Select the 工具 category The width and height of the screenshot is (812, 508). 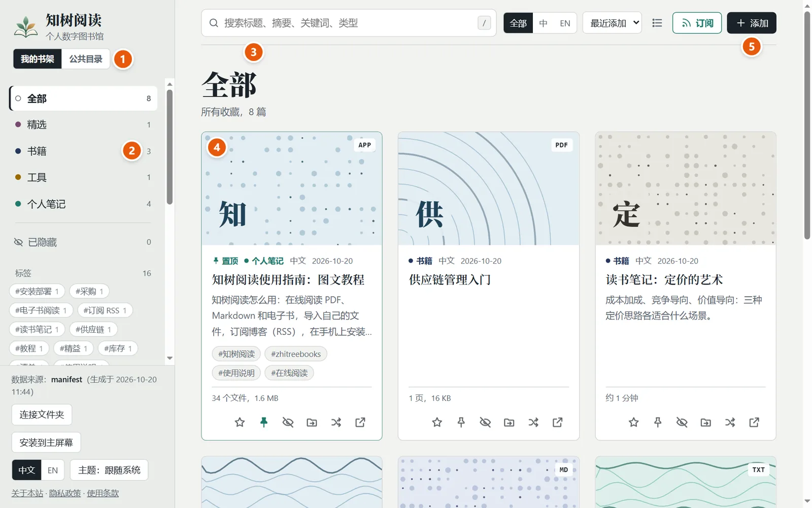tap(83, 177)
